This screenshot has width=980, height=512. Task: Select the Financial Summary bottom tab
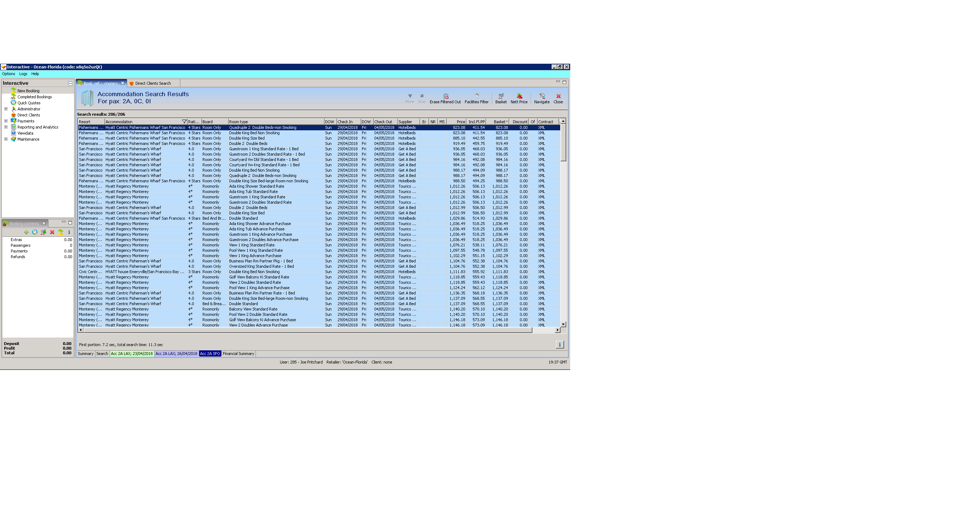238,354
